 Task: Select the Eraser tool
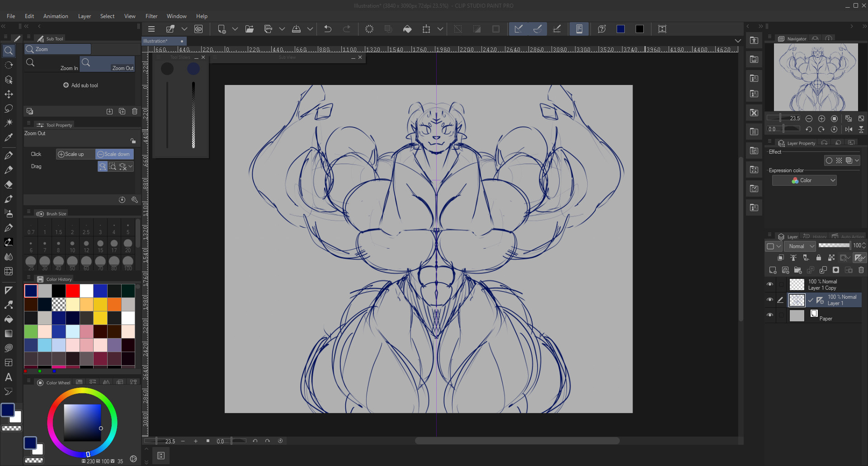[9, 184]
